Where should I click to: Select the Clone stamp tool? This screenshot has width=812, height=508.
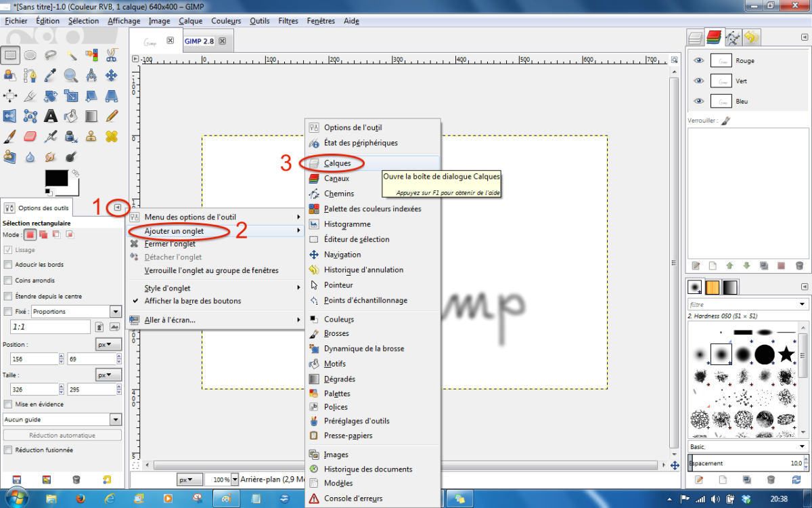pos(91,137)
